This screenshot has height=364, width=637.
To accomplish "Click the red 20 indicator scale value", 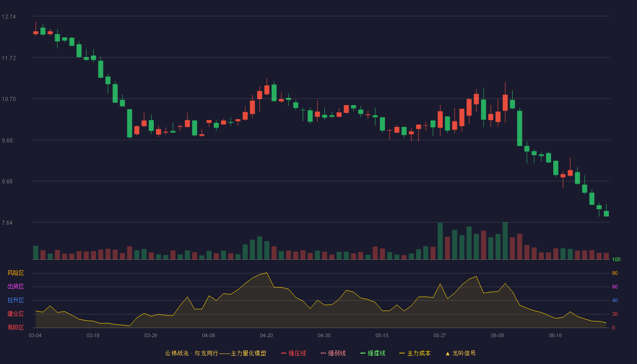I will [x=615, y=314].
